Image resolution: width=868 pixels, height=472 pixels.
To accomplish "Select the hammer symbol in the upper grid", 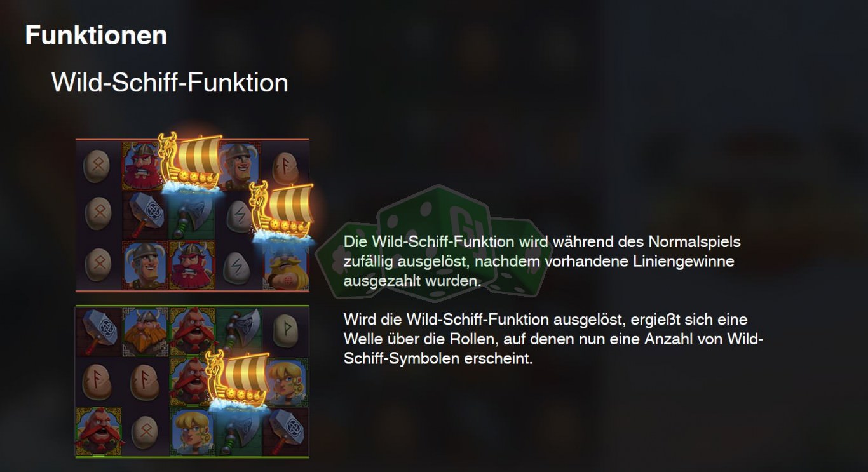I will coord(145,215).
